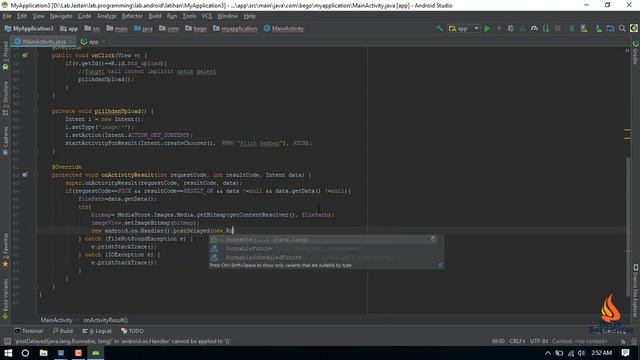
Task: Click override gutter icon beside onActivityResult
Action: (x=25, y=175)
